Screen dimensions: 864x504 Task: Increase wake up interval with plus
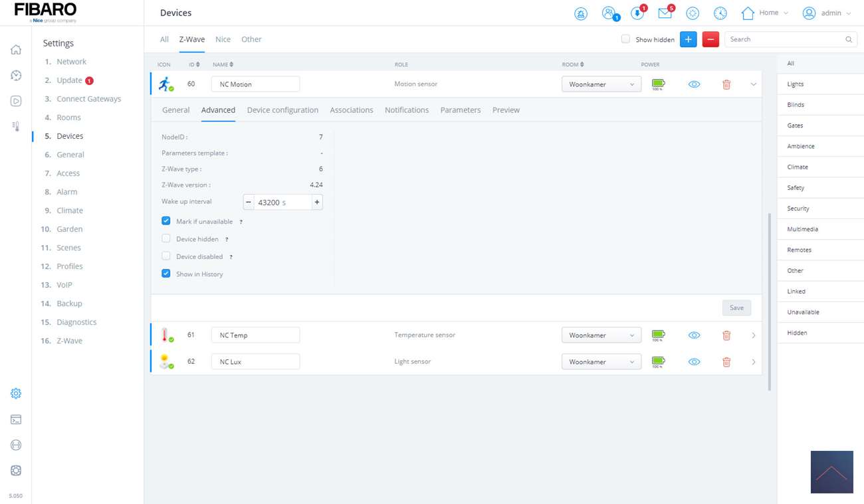click(x=317, y=203)
